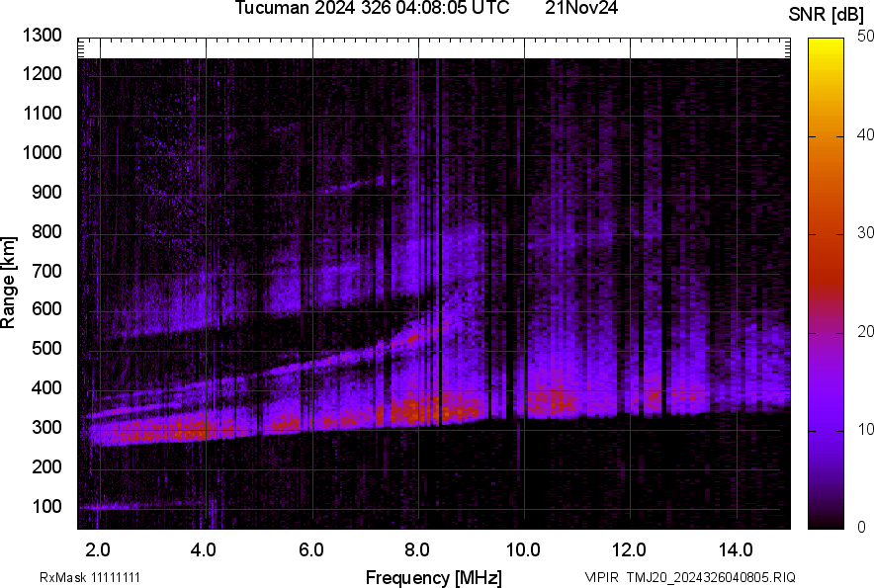Click the y-axis tick label '100'
Screen dimensions: 874x588
tap(47, 506)
